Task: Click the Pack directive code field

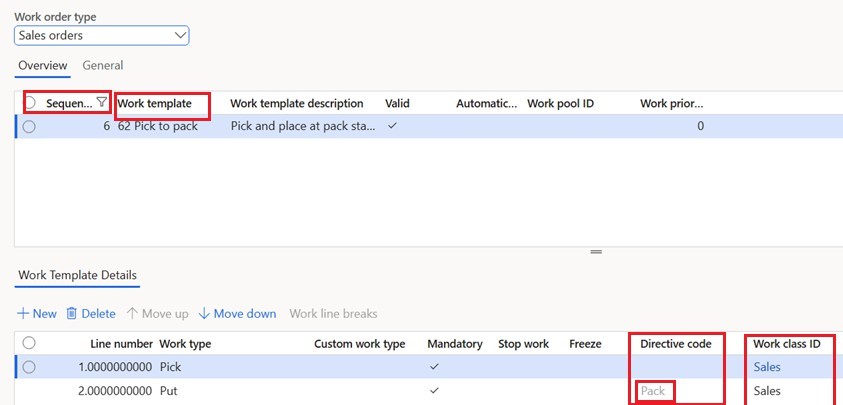Action: click(653, 391)
